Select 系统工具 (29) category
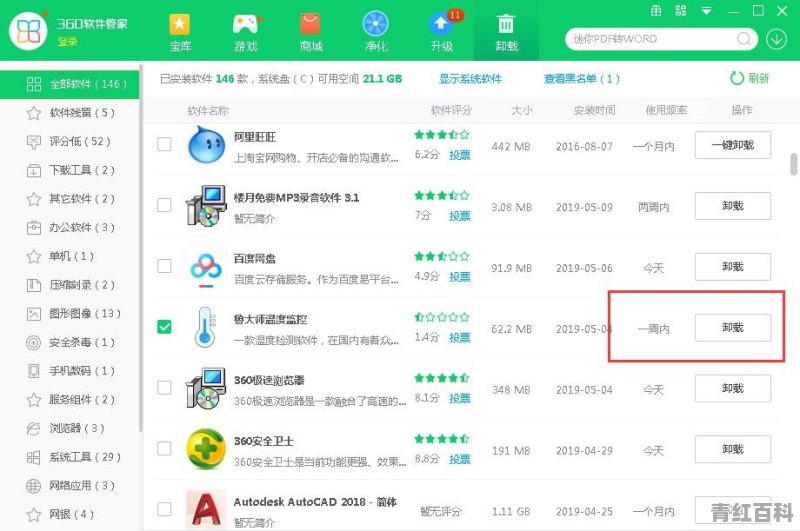Viewport: 800px width, 531px height. pos(69,457)
